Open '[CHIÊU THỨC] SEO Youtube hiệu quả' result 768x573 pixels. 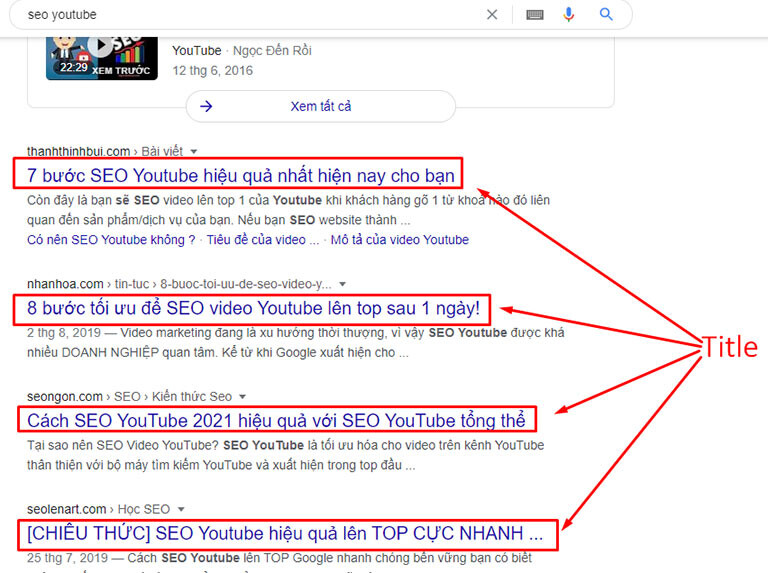pos(285,533)
